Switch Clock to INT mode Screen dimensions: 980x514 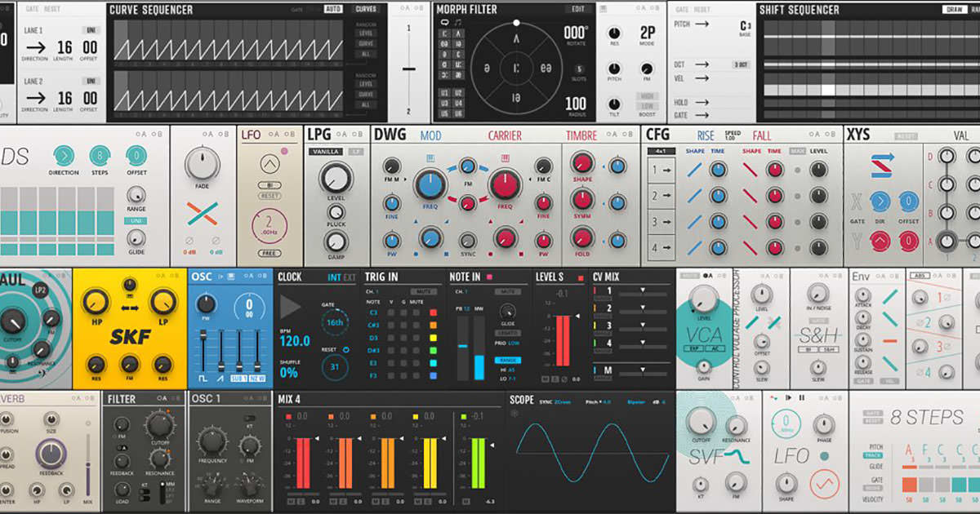click(334, 277)
